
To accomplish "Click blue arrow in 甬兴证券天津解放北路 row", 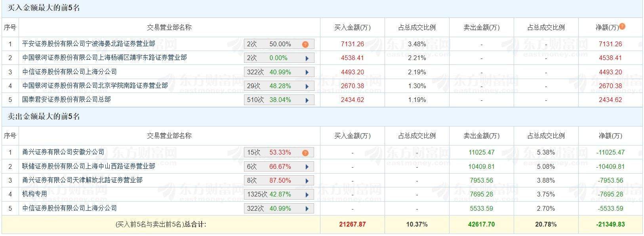I will click(x=307, y=181).
